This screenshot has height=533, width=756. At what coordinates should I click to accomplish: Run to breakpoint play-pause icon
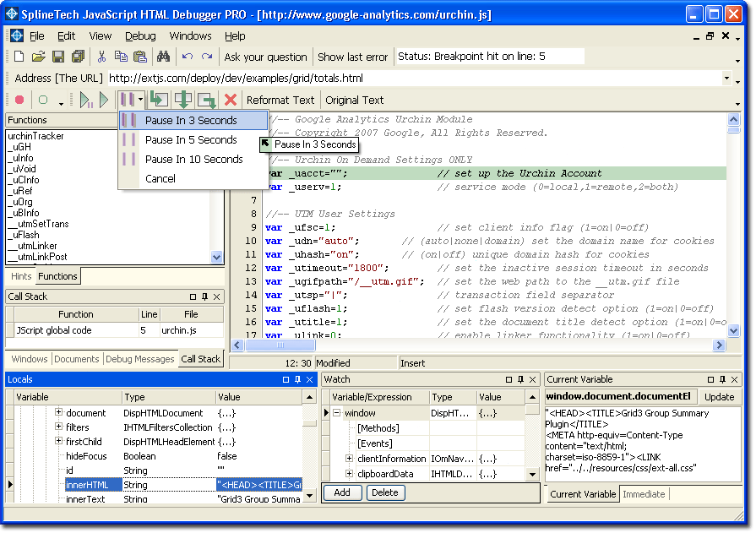coord(86,100)
